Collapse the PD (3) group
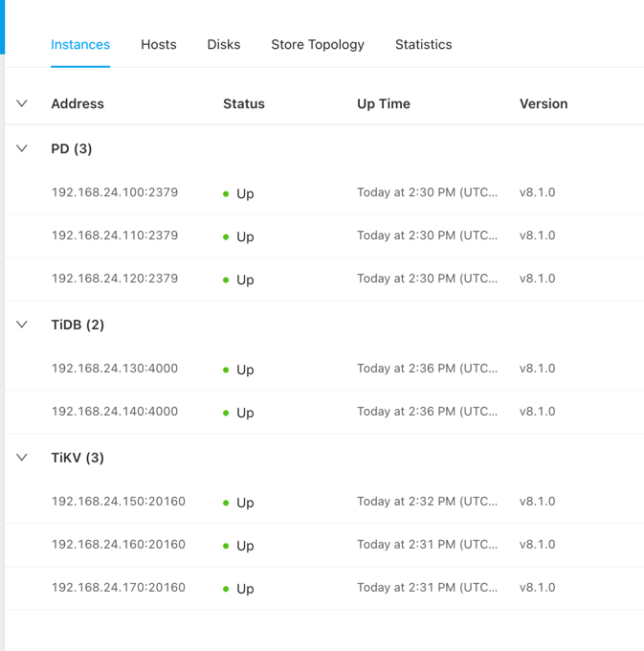 coord(22,148)
